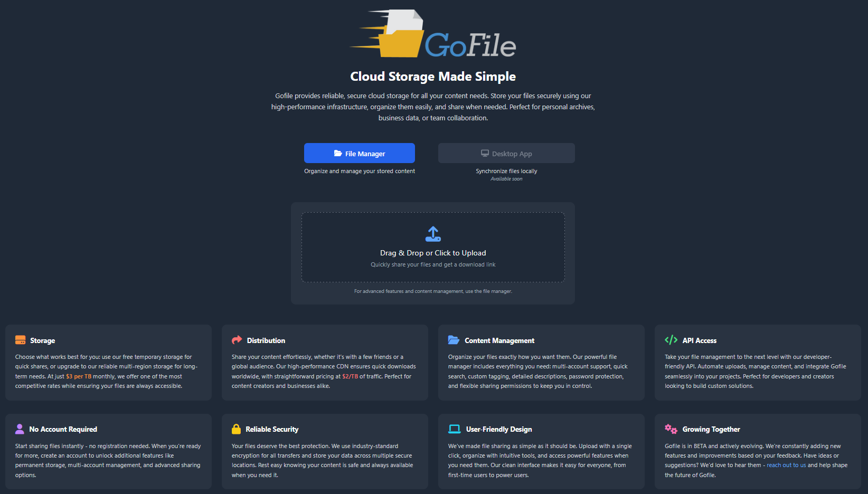Click the No Account Required user icon
868x494 pixels.
[20, 429]
